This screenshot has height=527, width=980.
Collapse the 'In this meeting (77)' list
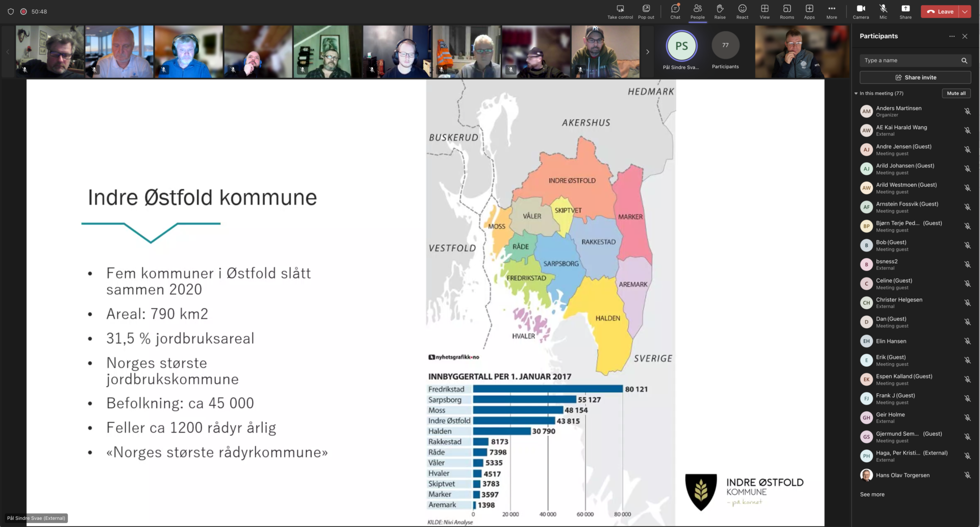pyautogui.click(x=856, y=93)
